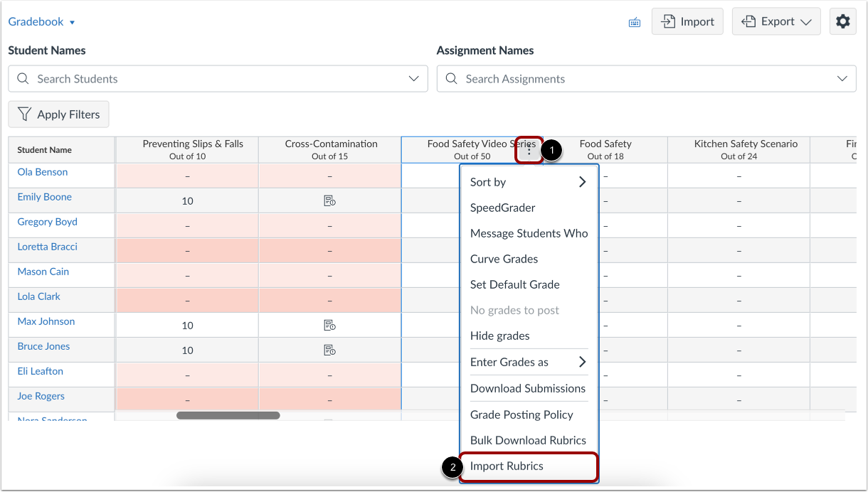Open the Gradebook view dropdown

42,21
